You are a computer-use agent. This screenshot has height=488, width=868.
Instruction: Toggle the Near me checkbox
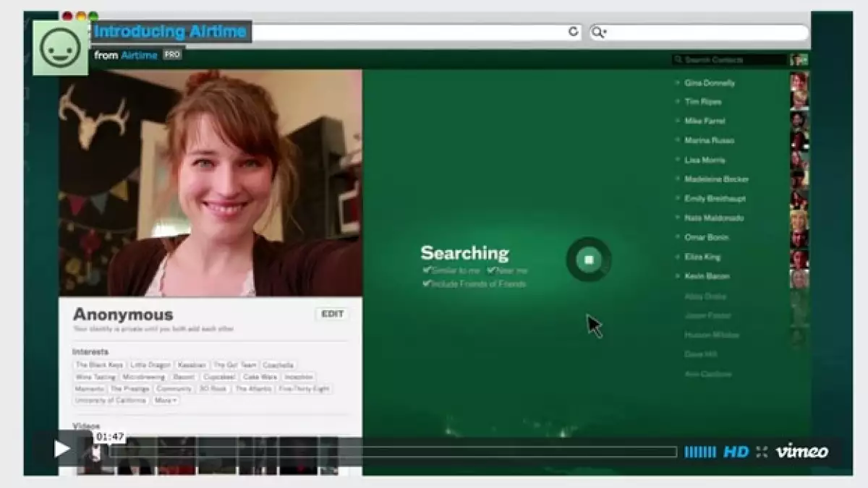491,270
